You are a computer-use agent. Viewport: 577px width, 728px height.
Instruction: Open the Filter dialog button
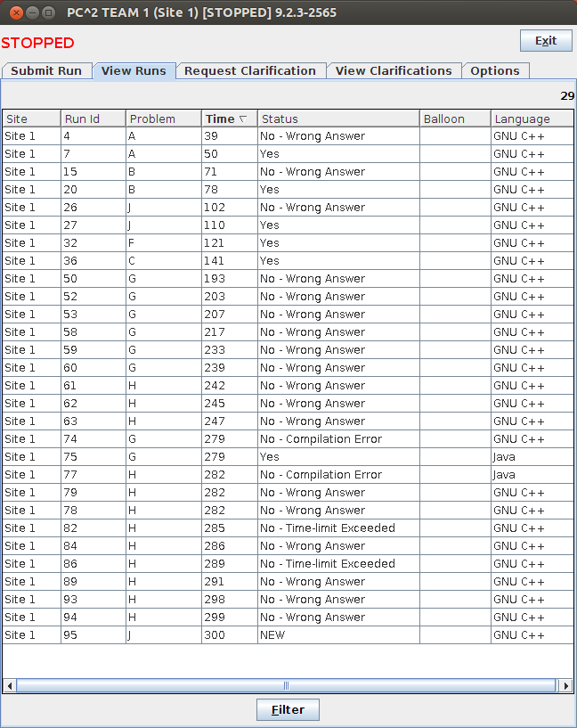click(288, 710)
